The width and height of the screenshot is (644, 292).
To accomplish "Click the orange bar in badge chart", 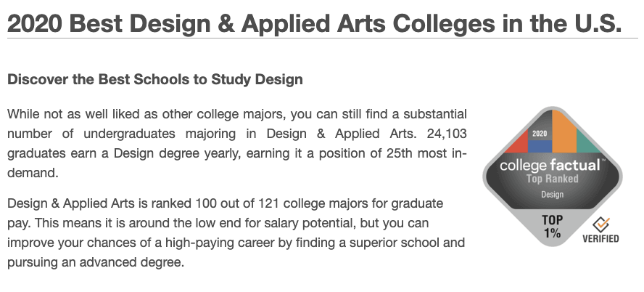I will pos(563,131).
